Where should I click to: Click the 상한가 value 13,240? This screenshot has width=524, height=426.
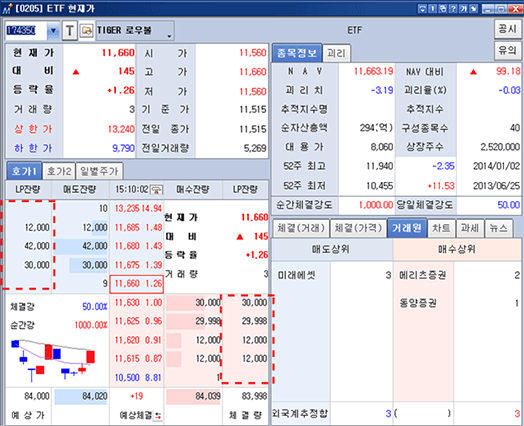[121, 129]
